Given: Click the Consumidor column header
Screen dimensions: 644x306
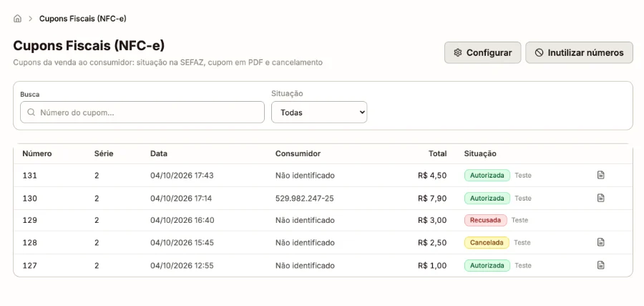Looking at the screenshot, I should tap(298, 154).
